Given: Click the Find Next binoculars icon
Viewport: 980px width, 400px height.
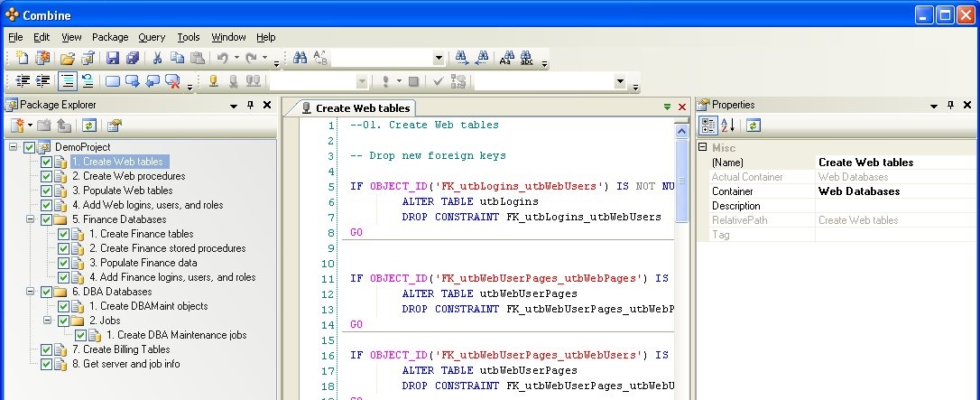Looking at the screenshot, I should (x=462, y=58).
